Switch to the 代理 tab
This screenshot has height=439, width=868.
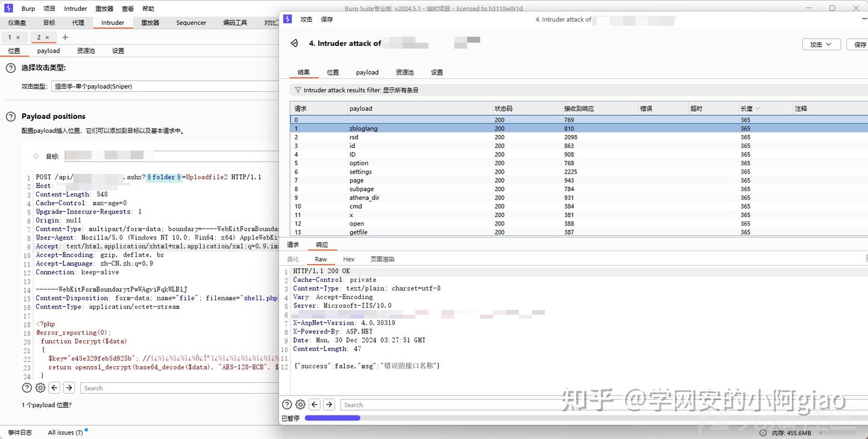tap(78, 23)
